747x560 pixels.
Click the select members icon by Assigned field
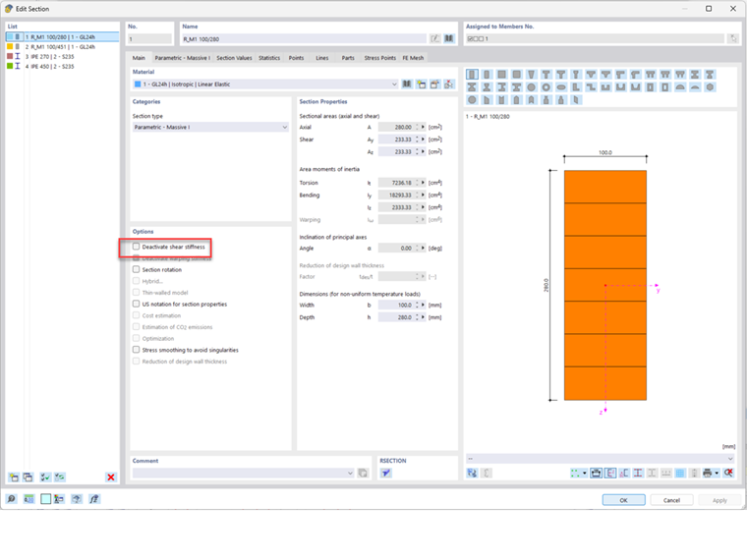click(x=733, y=38)
